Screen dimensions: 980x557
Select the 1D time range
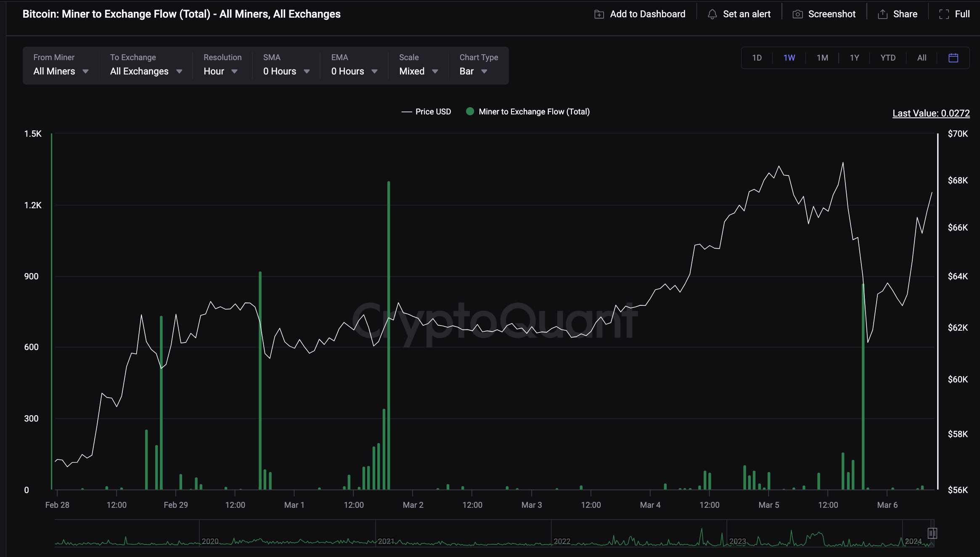757,58
